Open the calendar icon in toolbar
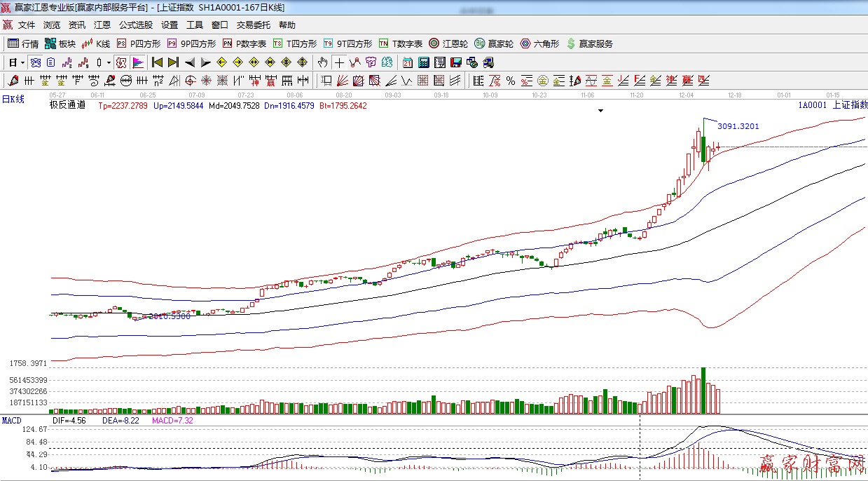This screenshot has height=481, width=868. pos(407,62)
